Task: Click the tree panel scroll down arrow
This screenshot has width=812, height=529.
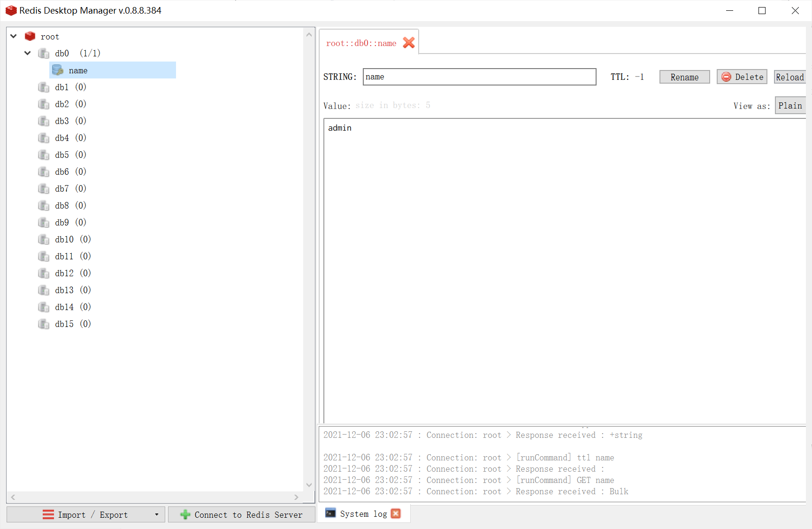Action: (309, 485)
